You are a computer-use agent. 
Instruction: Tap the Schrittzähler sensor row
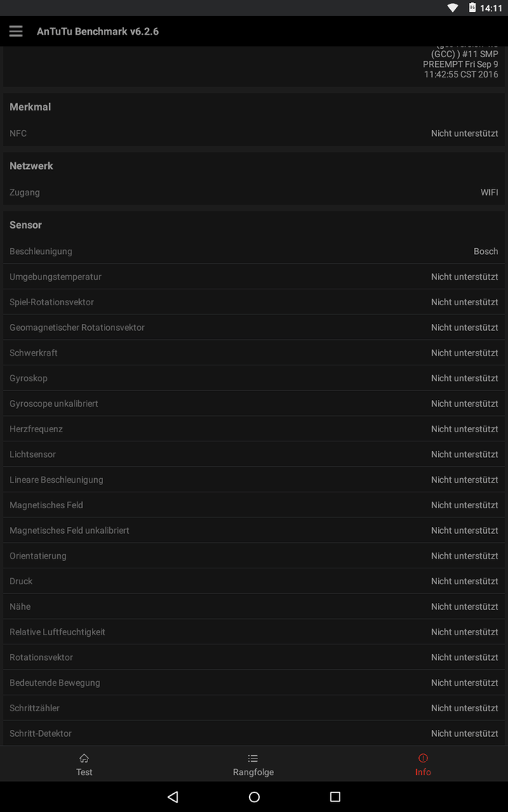[254, 708]
